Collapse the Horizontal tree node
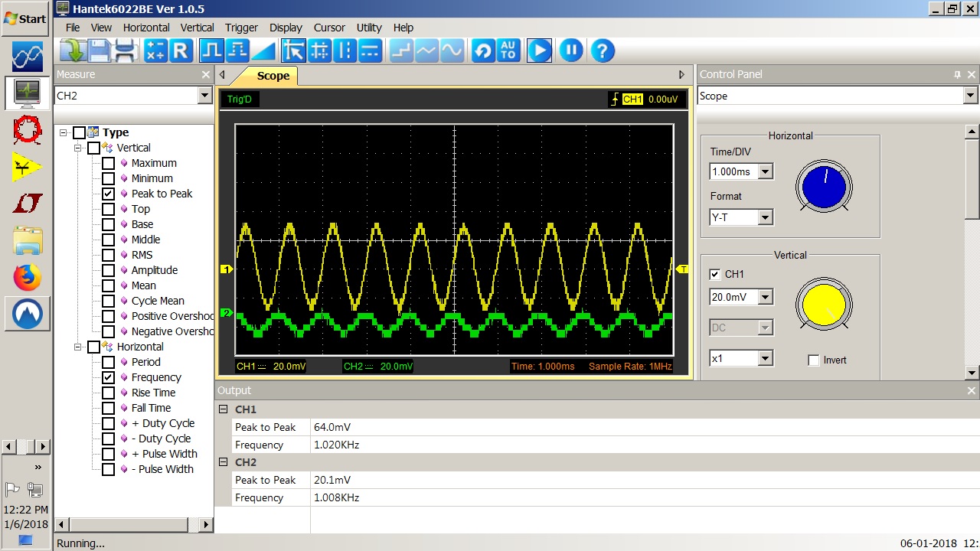This screenshot has width=980, height=551. point(78,347)
